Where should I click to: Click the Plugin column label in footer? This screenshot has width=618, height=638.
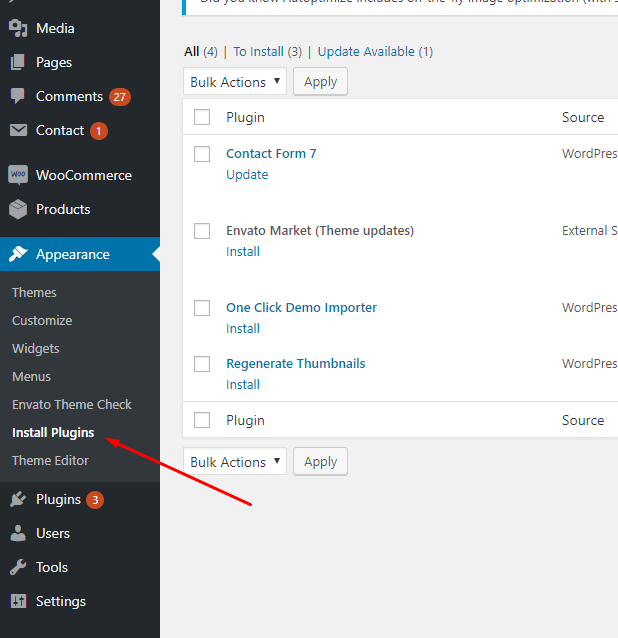point(245,420)
